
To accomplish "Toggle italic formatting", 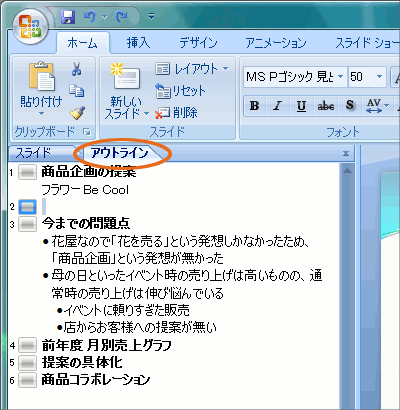I will pyautogui.click(x=277, y=106).
